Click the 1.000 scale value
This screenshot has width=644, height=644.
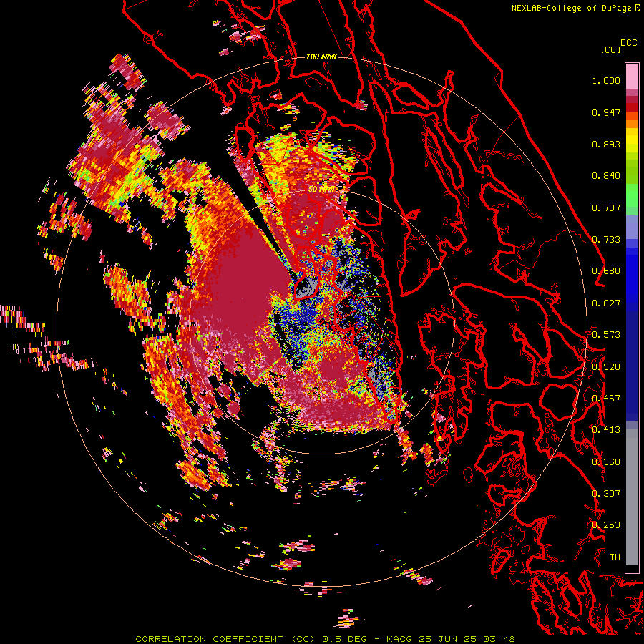tap(606, 80)
